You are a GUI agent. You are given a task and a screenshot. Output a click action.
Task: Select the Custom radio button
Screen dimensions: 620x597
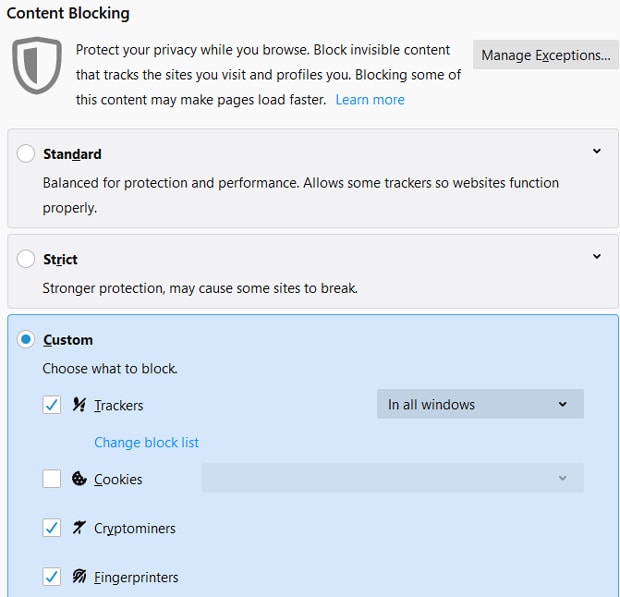coord(26,339)
